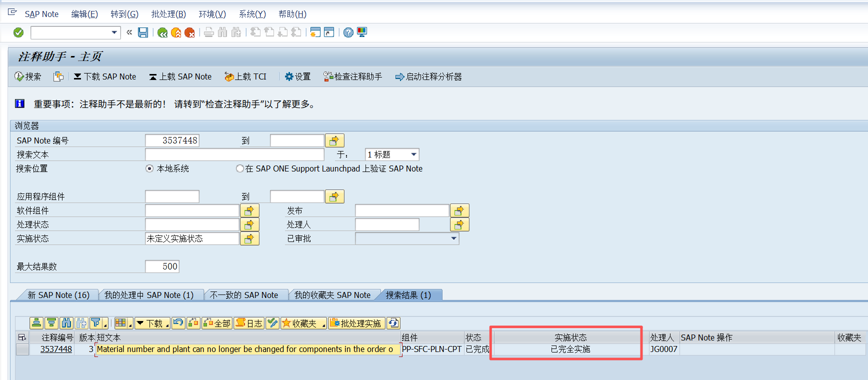
Task: Click multiple selection icon for 应用程序组件
Action: pos(334,196)
